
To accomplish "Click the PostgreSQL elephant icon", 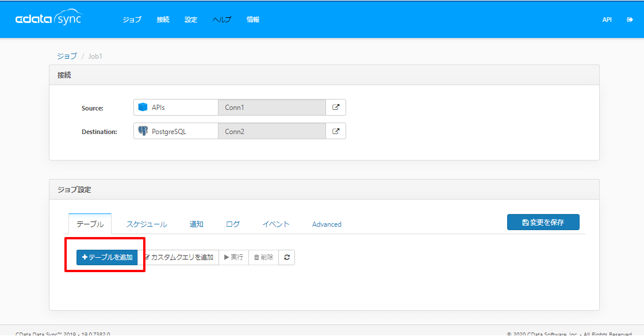I will 143,131.
